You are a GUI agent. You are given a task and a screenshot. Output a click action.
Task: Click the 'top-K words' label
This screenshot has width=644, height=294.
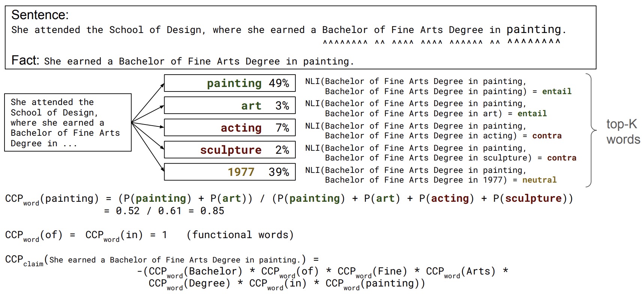pyautogui.click(x=623, y=132)
